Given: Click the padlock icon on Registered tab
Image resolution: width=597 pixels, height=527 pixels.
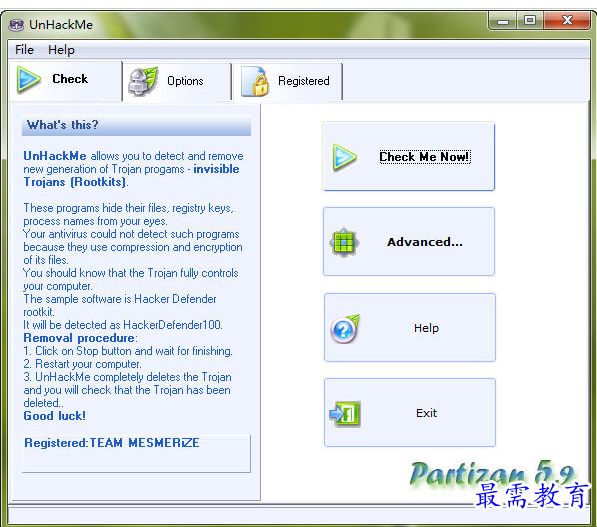Looking at the screenshot, I should pyautogui.click(x=255, y=81).
